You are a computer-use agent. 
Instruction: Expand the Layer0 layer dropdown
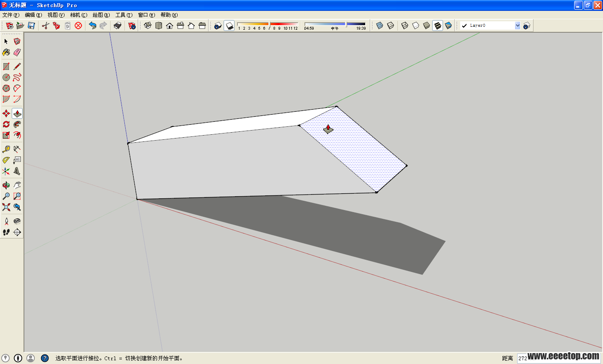tap(518, 26)
